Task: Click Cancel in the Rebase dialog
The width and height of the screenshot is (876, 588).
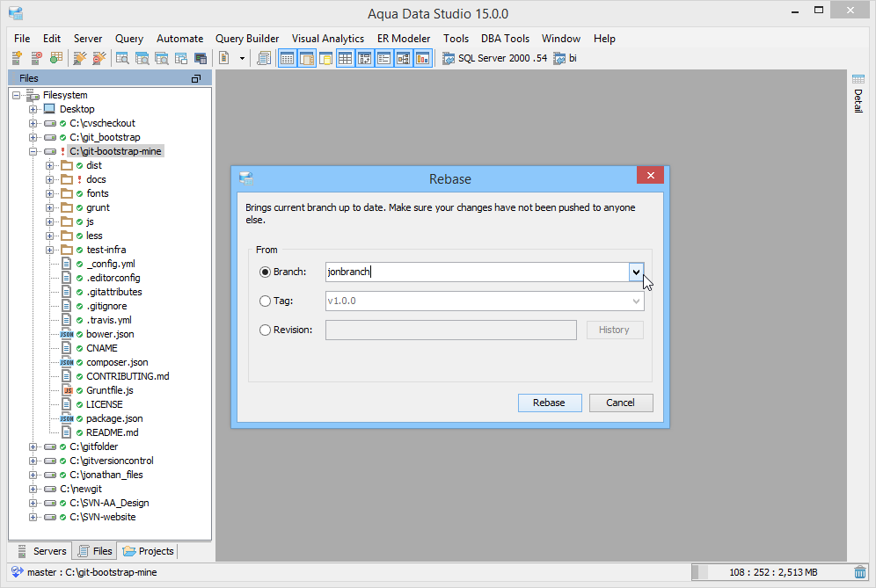Action: [x=621, y=403]
